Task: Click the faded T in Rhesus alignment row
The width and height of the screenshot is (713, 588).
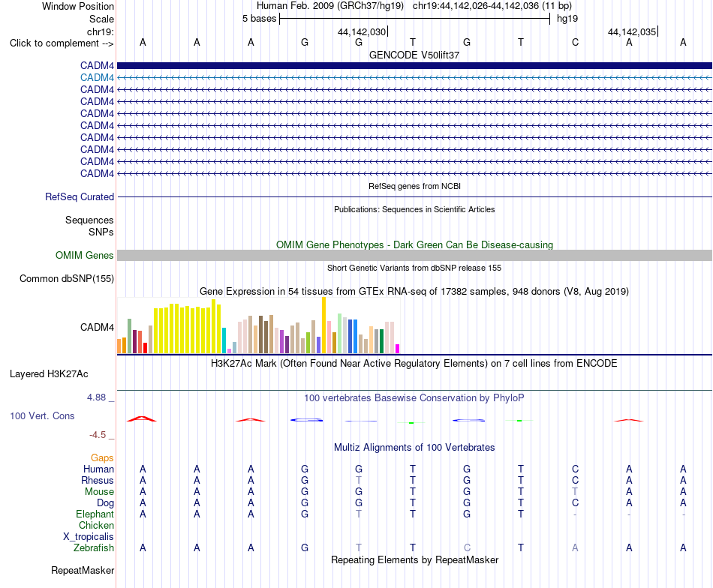Action: coord(359,480)
